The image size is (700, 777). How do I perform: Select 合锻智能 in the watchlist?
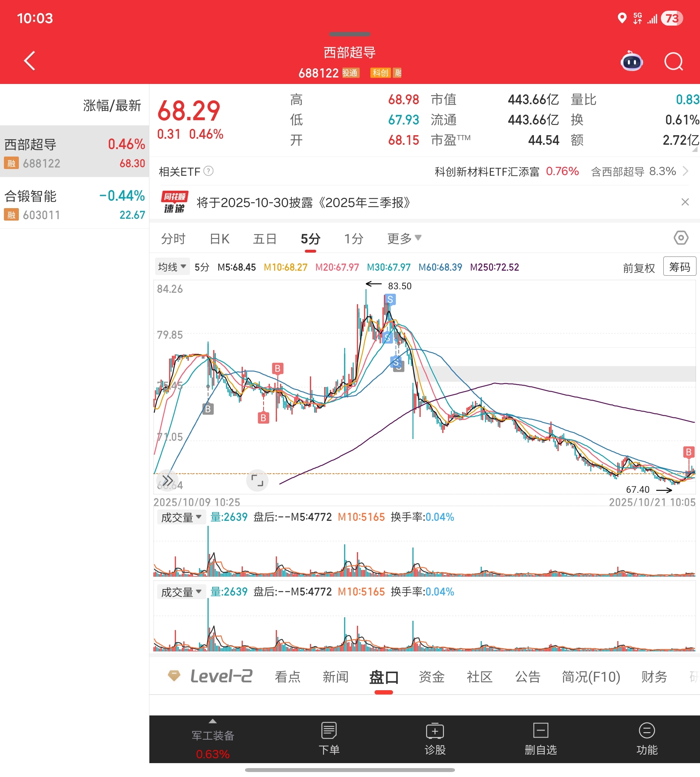pyautogui.click(x=74, y=204)
